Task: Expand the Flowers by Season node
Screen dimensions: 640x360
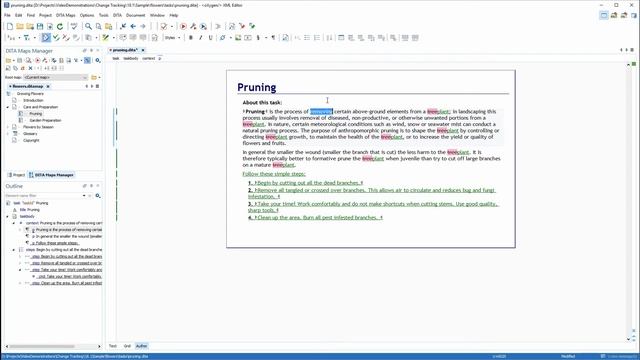Action: [8, 127]
